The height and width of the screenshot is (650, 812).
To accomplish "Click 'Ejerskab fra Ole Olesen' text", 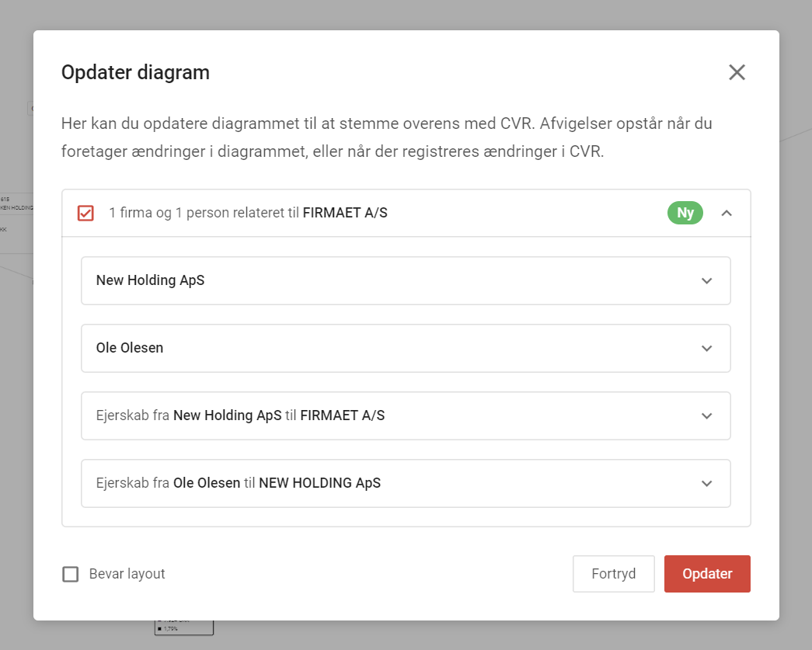I will tap(168, 483).
